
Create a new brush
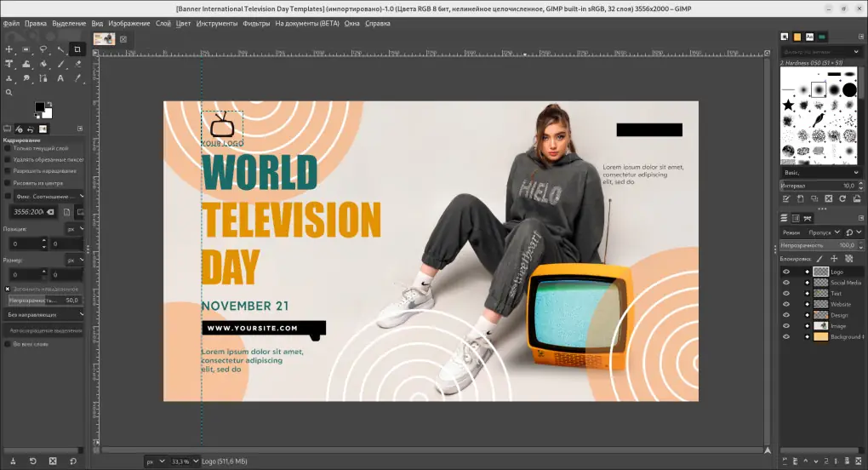pos(801,198)
